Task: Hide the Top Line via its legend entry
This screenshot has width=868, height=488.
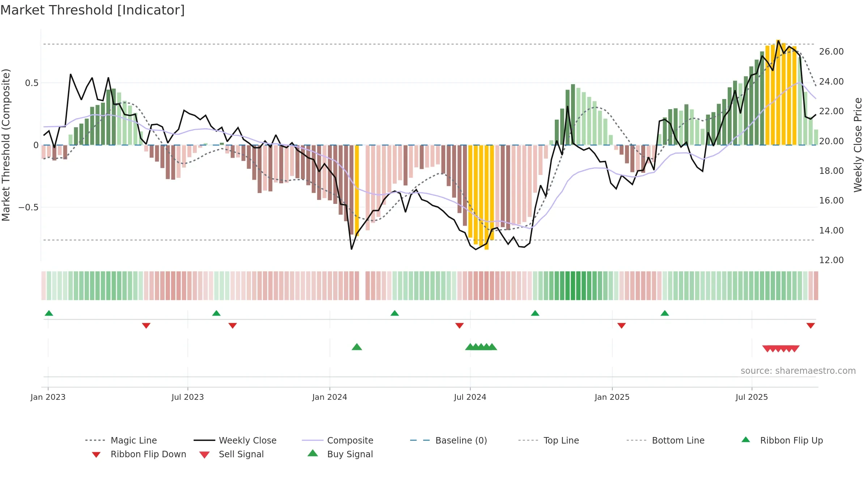Action: pos(548,440)
